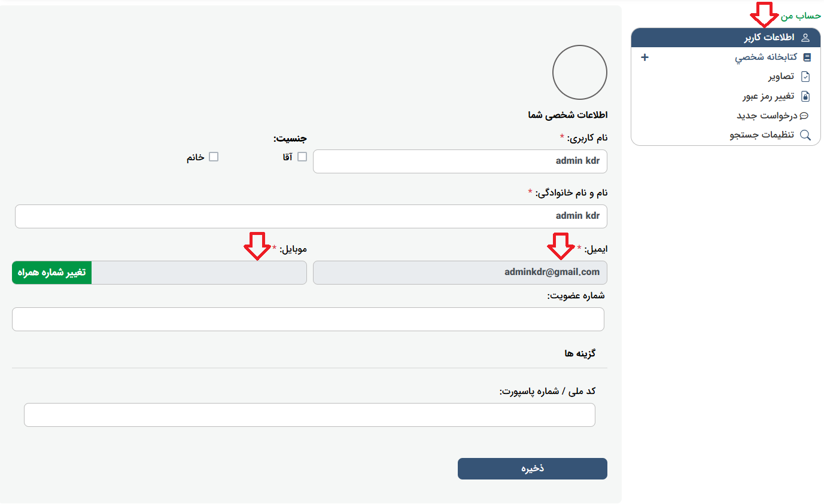Open تنظيمات جستجو in the sidebar
Viewport: 824px width, 504px height.
coord(762,135)
